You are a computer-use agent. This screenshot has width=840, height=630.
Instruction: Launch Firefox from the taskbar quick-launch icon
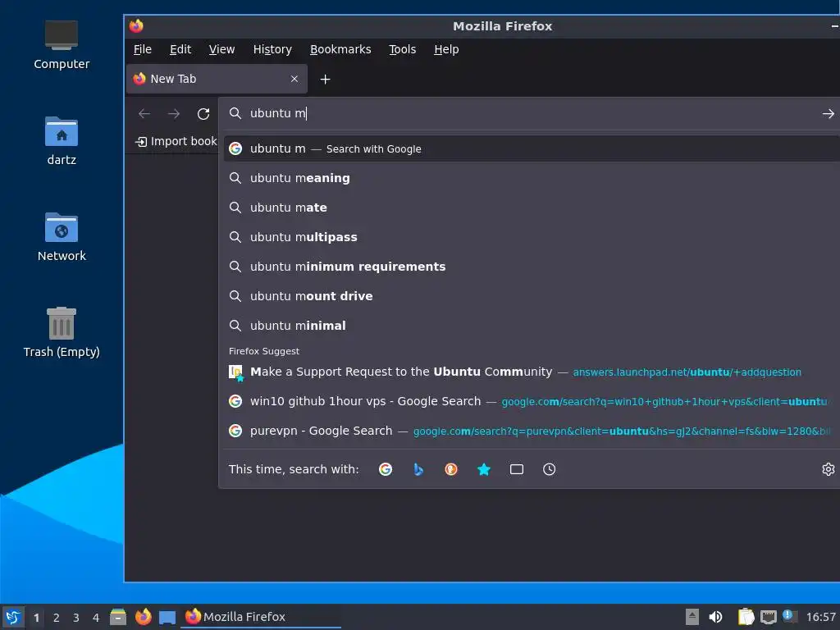coord(143,617)
